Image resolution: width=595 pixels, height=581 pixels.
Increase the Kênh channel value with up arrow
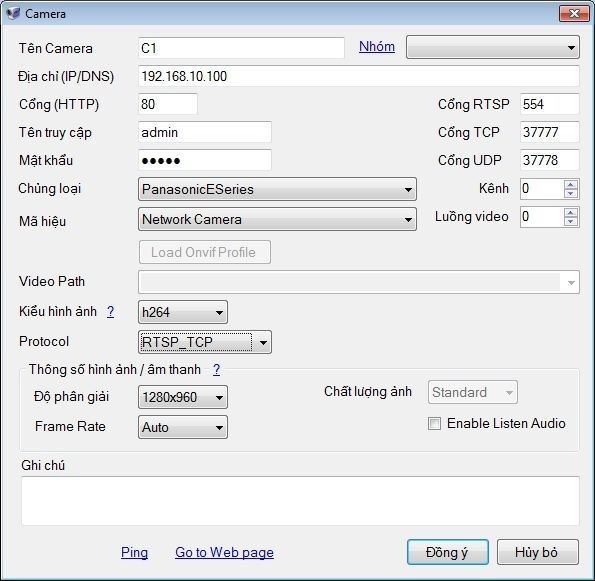tap(570, 184)
